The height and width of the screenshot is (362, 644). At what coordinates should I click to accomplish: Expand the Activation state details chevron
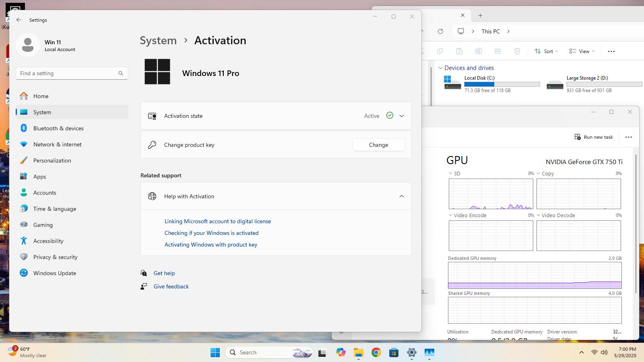click(x=401, y=116)
